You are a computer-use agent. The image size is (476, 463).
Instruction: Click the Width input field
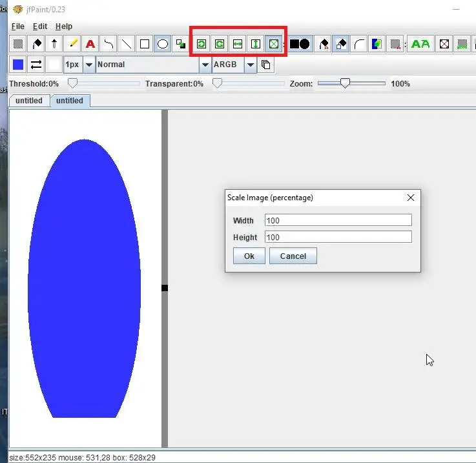[338, 220]
